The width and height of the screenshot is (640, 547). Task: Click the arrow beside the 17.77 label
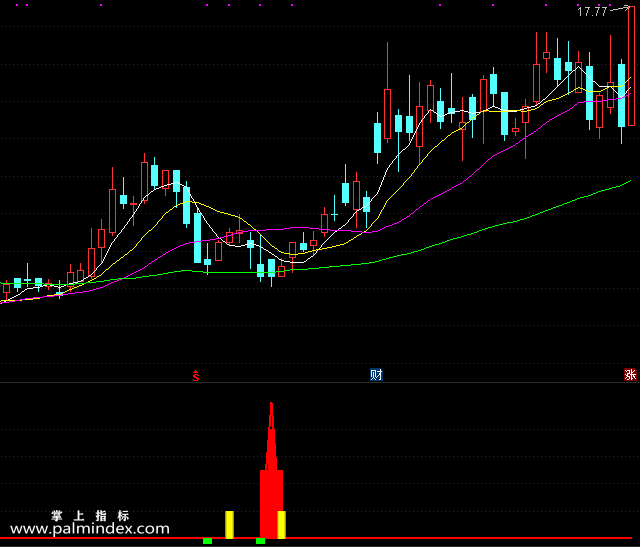point(620,9)
